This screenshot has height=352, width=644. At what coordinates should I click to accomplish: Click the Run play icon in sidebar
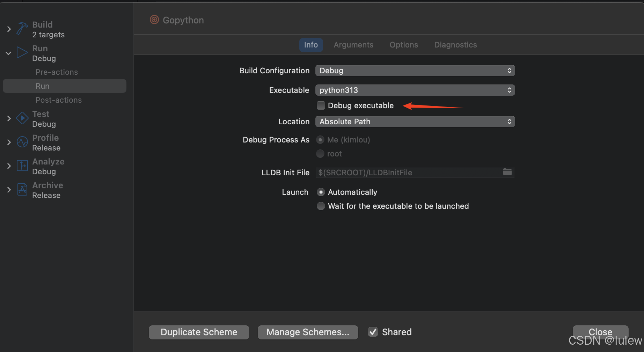click(22, 52)
